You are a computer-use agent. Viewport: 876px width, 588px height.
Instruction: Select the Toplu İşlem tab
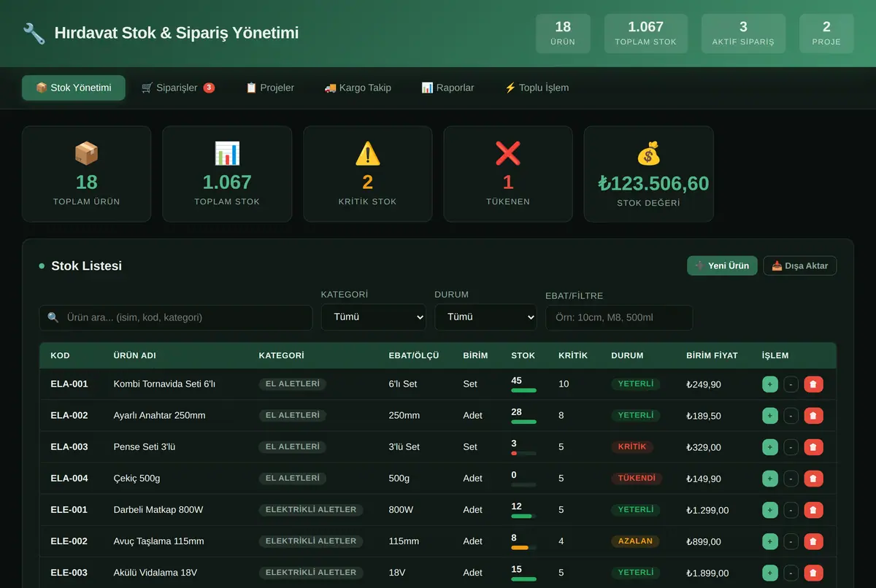pyautogui.click(x=537, y=88)
